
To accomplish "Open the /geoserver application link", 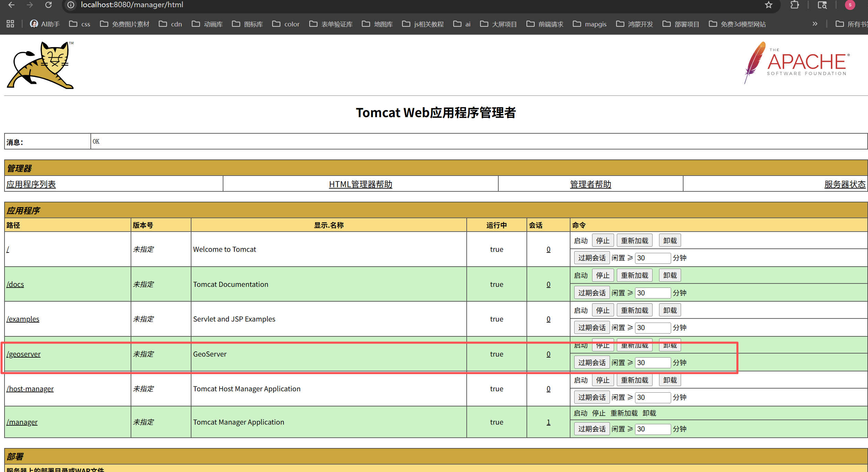I will coord(23,354).
